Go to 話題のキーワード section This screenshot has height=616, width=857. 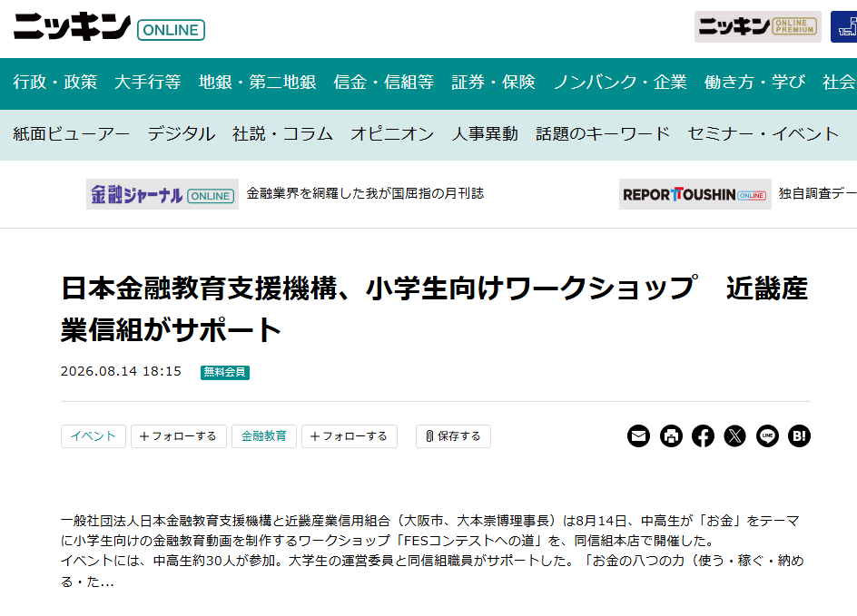pos(603,133)
